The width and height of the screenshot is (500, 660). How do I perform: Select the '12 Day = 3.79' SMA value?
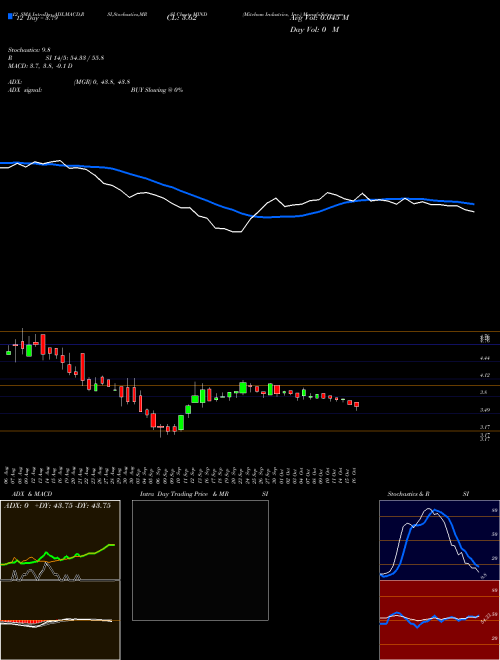coord(35,18)
